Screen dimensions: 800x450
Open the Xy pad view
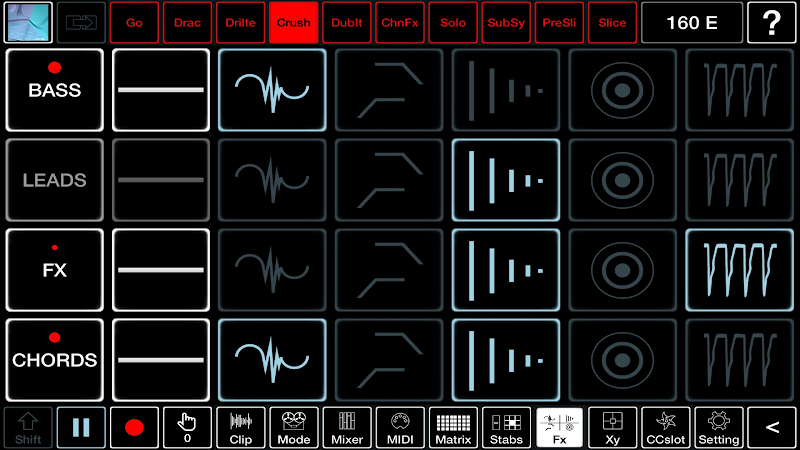612,428
